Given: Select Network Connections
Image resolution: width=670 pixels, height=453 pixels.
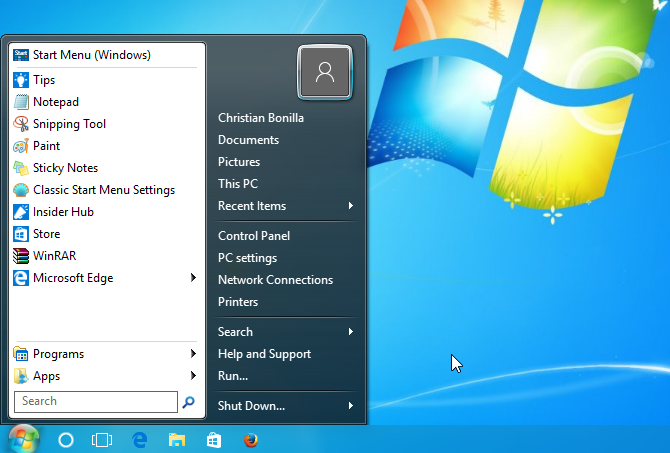Looking at the screenshot, I should 275,280.
